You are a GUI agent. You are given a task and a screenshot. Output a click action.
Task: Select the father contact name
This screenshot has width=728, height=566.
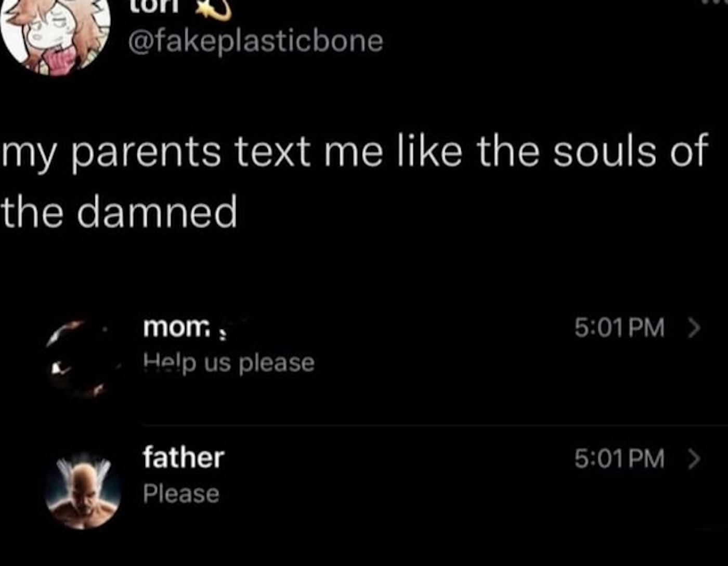184,457
